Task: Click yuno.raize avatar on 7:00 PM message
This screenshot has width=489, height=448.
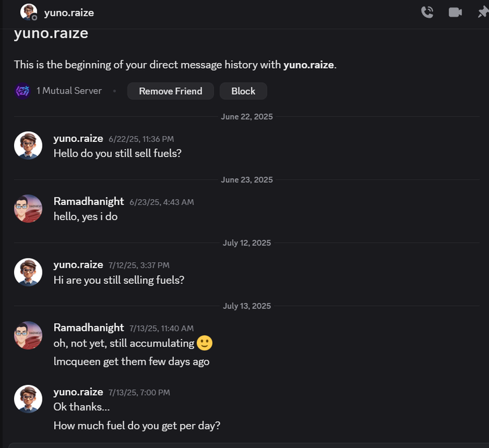Action: (28, 399)
